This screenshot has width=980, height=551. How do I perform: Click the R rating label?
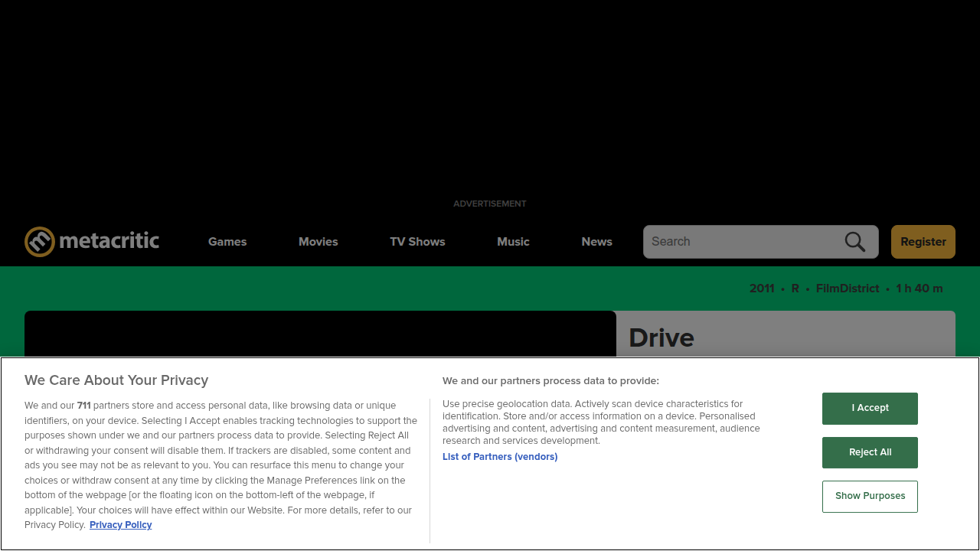pos(795,289)
